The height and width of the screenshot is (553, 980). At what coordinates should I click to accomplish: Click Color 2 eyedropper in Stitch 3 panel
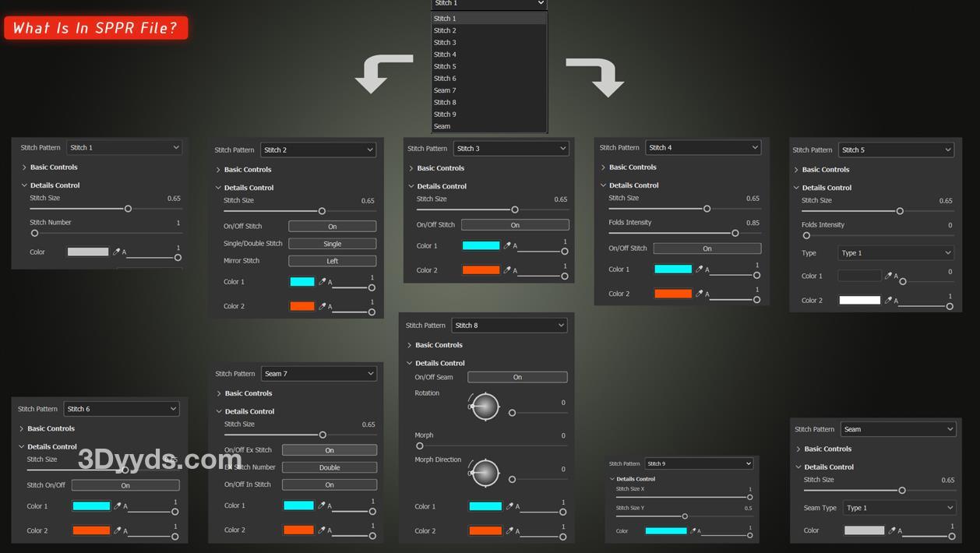pyautogui.click(x=508, y=269)
